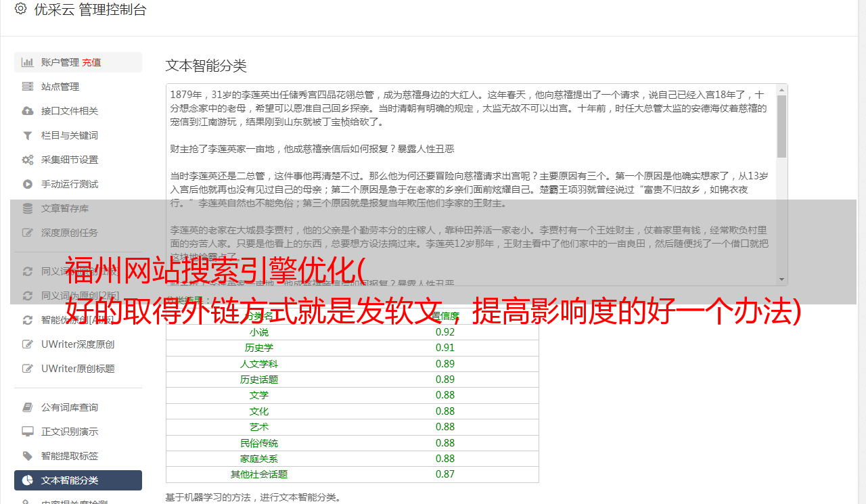Click the 0.88 value in the 民俗传统 row

(445, 443)
